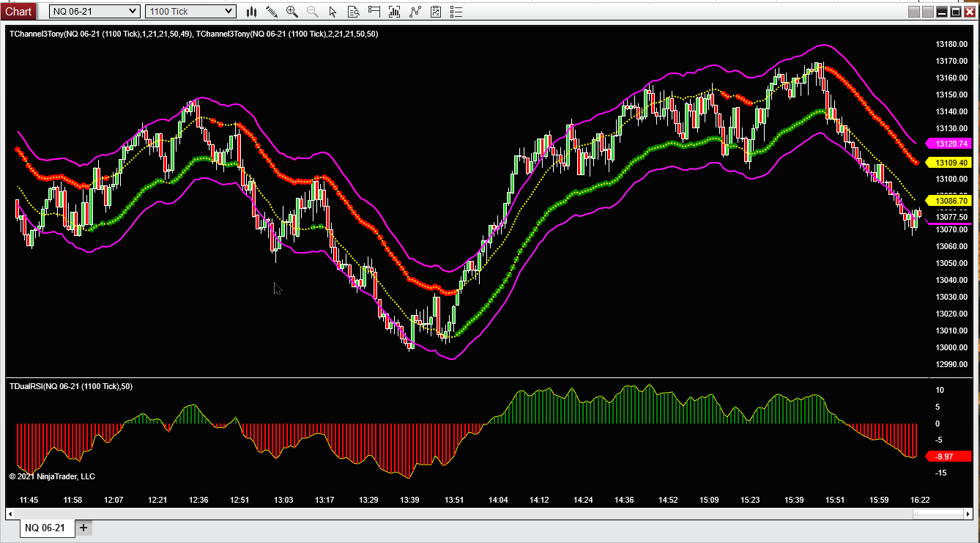This screenshot has width=980, height=543.
Task: Add a new tab with plus button
Action: (83, 528)
